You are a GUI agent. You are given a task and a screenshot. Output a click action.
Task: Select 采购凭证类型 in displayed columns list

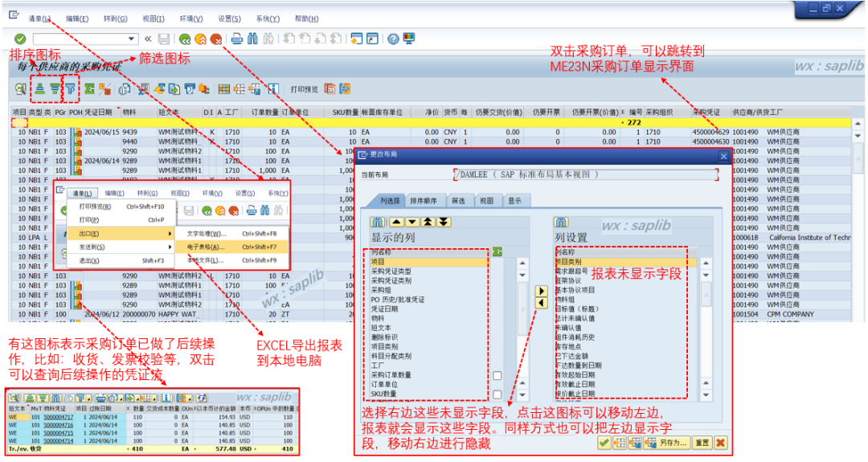[x=391, y=271]
